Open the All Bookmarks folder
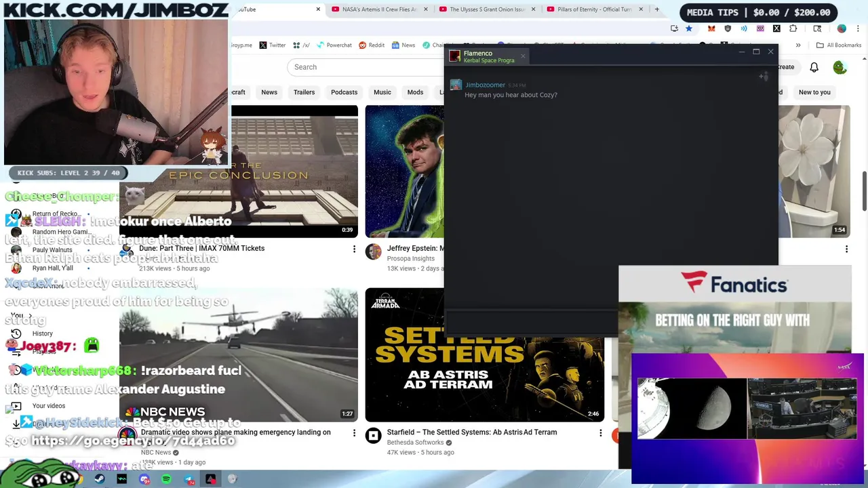The image size is (868, 488). click(838, 45)
